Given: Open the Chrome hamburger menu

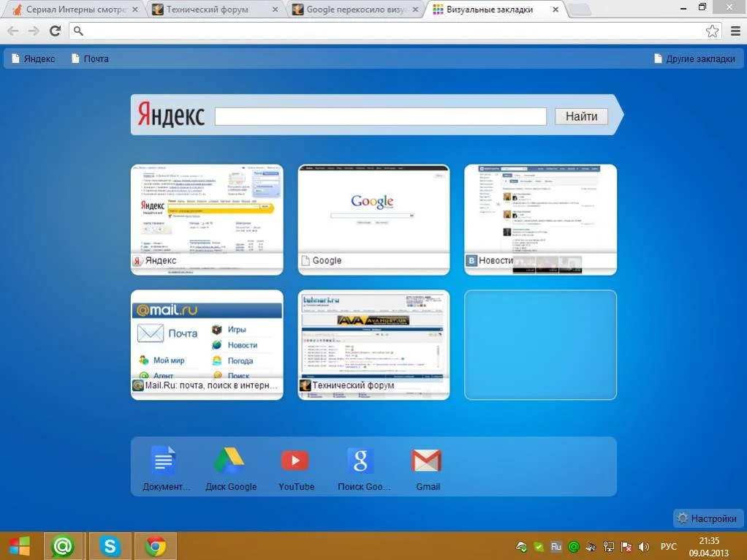Looking at the screenshot, I should click(735, 31).
